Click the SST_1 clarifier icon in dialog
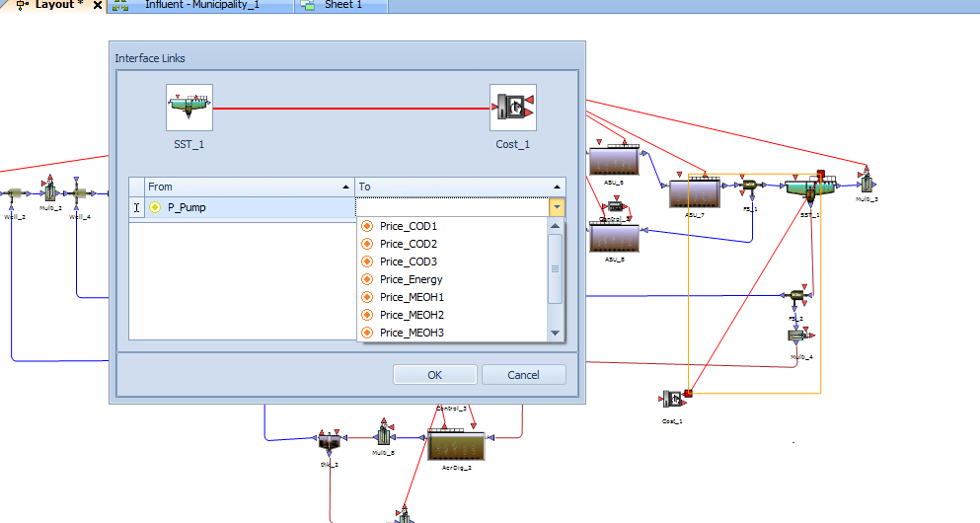980x523 pixels. pos(189,108)
